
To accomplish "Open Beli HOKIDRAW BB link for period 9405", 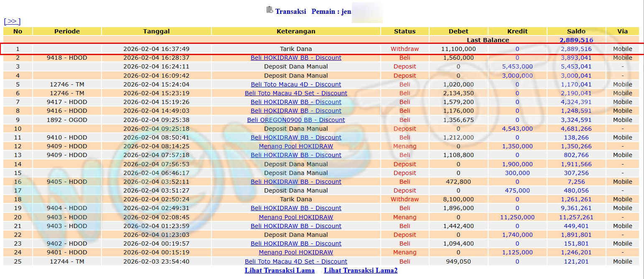I will [x=296, y=182].
